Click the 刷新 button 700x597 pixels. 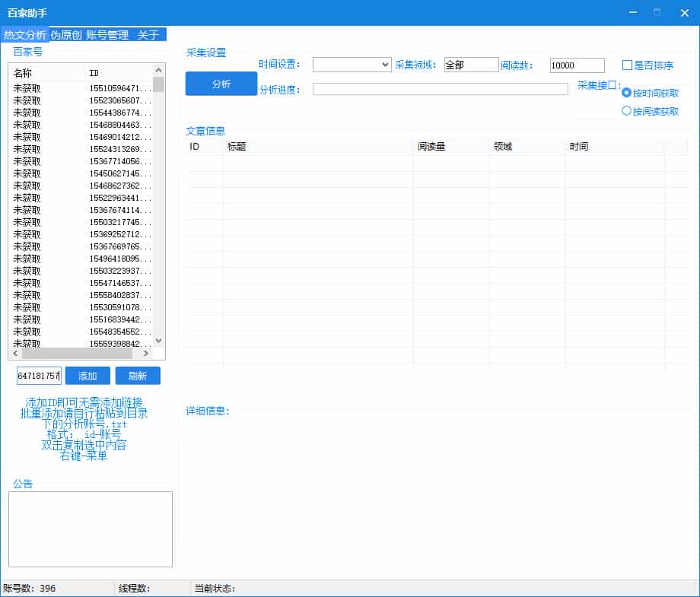[x=138, y=376]
